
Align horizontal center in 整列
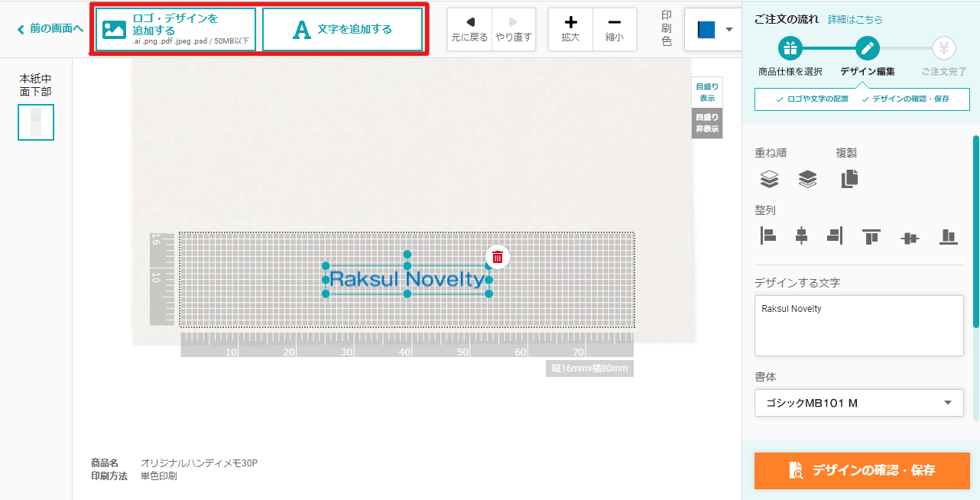[x=801, y=236]
